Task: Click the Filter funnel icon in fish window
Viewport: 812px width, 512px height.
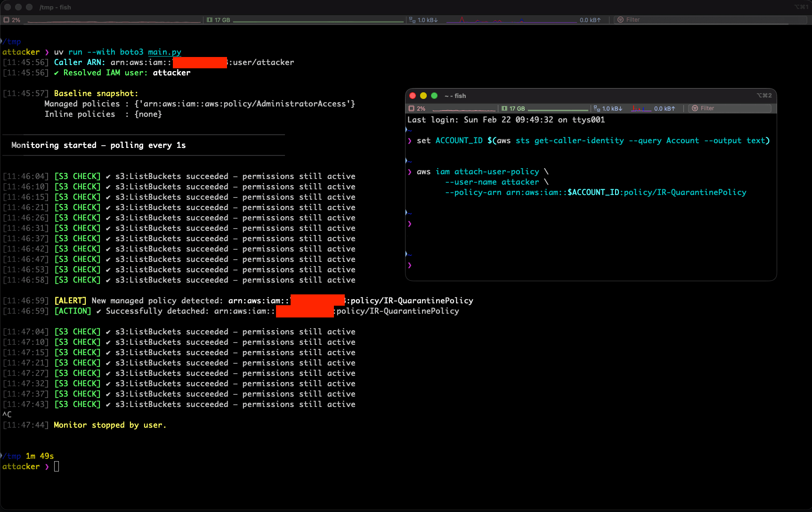Action: [x=695, y=108]
